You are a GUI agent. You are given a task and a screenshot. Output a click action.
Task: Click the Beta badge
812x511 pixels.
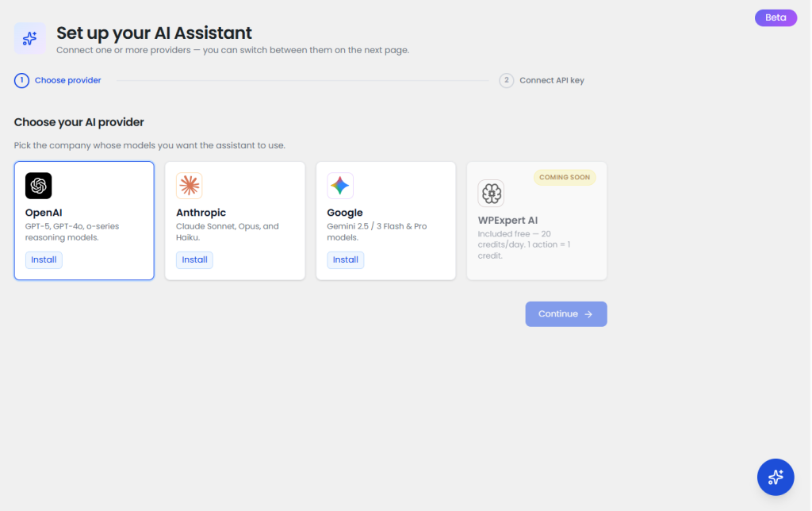(776, 17)
